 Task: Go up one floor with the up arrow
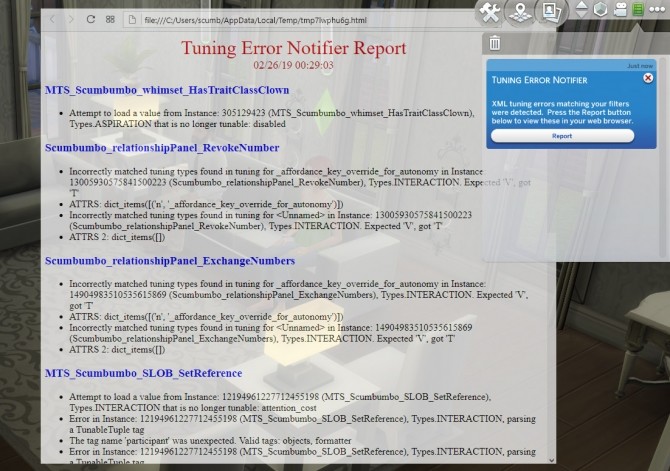pos(583,5)
